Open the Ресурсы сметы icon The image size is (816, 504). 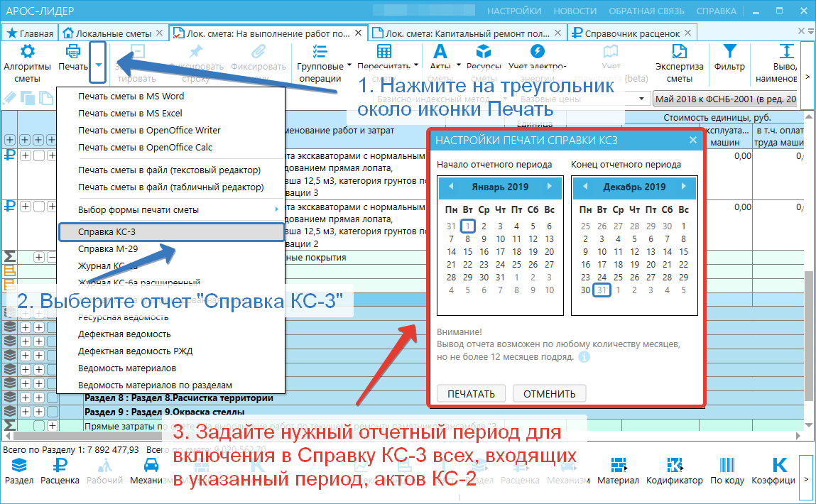484,52
